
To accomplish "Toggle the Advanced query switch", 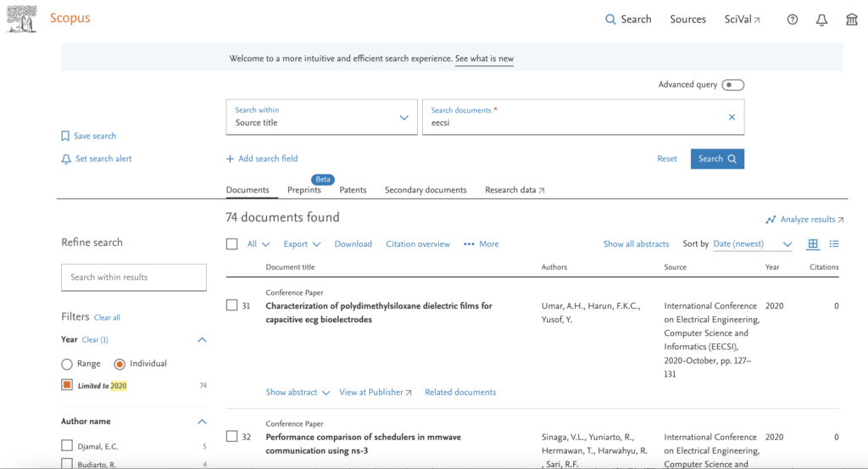I will (732, 85).
